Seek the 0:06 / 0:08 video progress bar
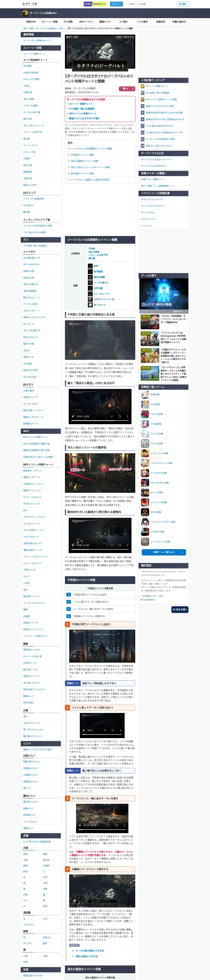This screenshot has height=980, width=210. click(100, 421)
